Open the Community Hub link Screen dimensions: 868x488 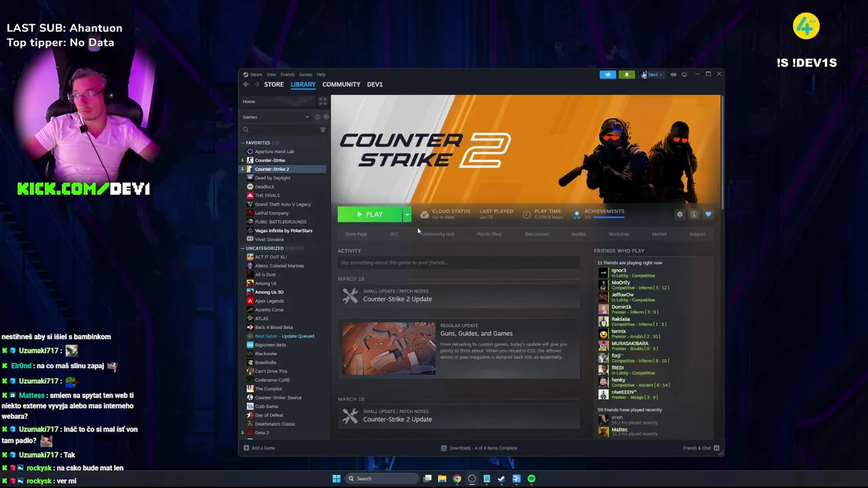point(437,234)
